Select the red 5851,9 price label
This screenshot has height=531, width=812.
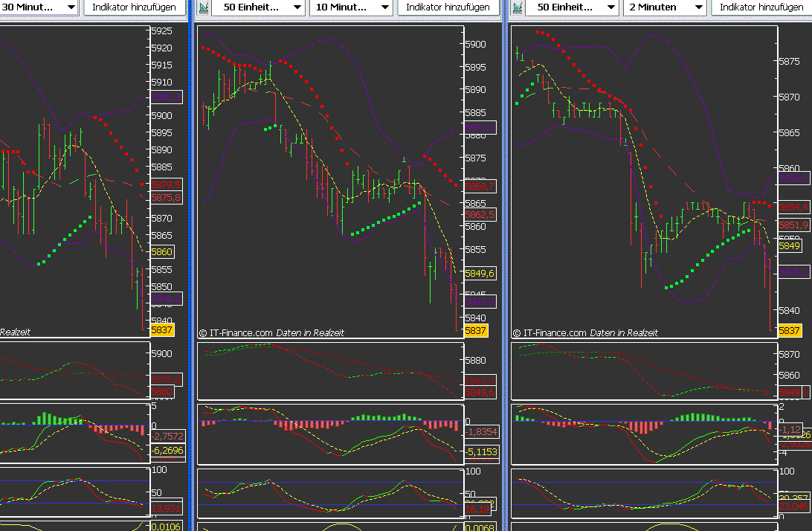click(x=794, y=225)
